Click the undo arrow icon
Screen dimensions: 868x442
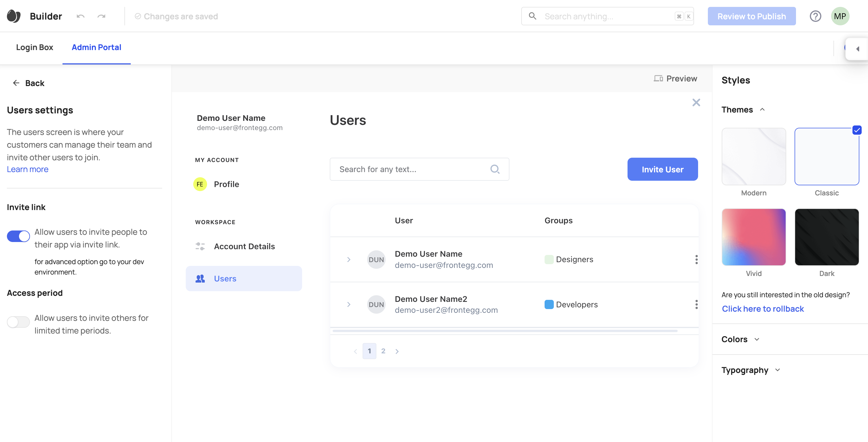click(81, 15)
